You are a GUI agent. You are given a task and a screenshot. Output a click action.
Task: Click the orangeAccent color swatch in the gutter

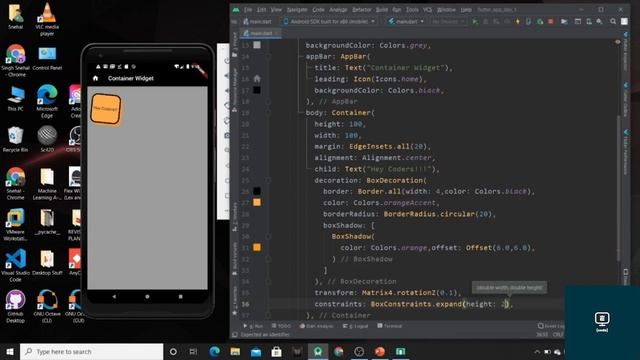click(x=257, y=202)
